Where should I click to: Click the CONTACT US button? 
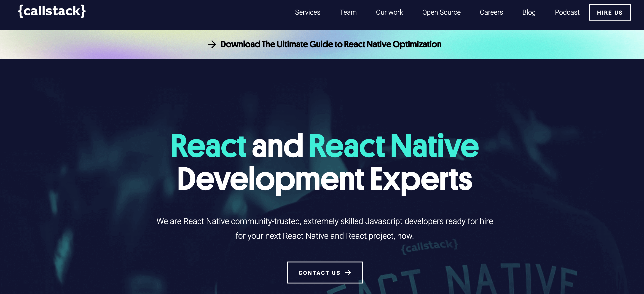click(325, 273)
